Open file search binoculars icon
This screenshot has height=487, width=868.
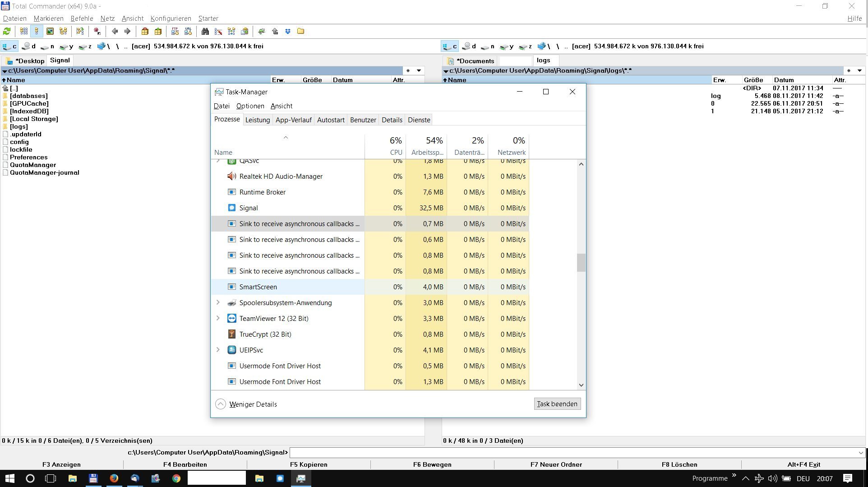click(x=205, y=31)
